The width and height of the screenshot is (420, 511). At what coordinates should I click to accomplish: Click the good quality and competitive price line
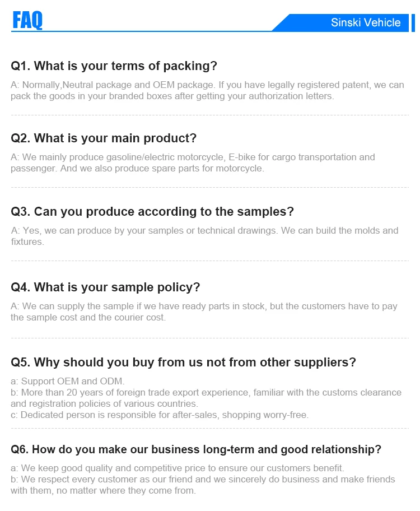178,468
